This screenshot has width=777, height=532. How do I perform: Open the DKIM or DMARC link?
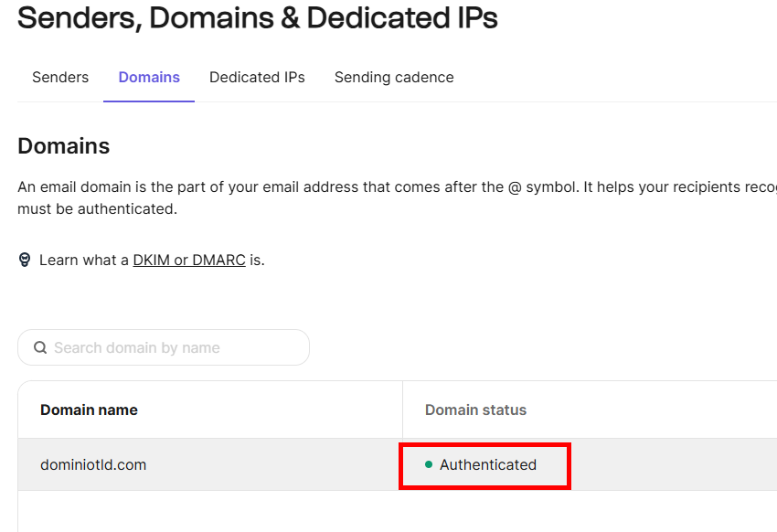[189, 260]
